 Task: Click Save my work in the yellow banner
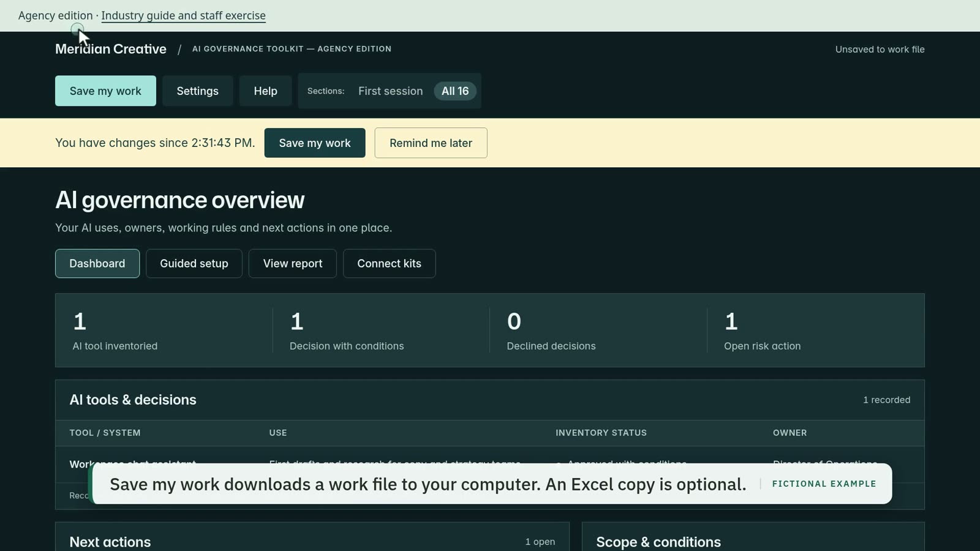[315, 143]
